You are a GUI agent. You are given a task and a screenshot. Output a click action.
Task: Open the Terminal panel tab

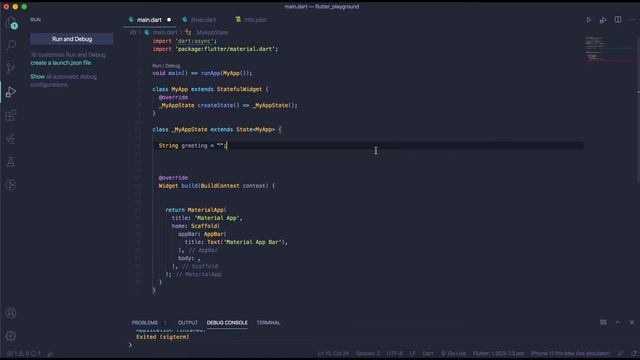click(268, 323)
